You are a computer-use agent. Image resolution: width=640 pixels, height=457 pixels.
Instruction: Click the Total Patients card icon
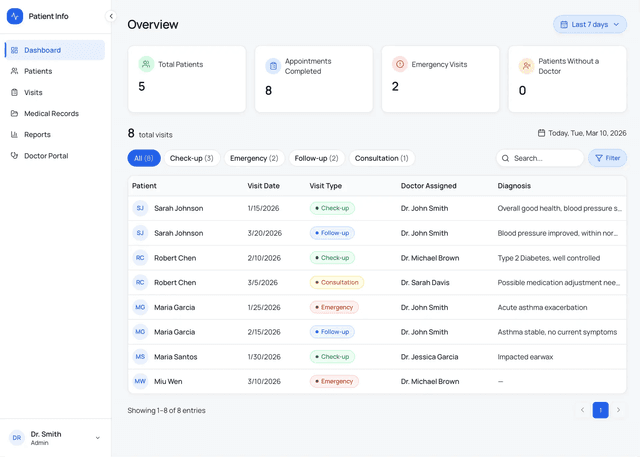pyautogui.click(x=146, y=64)
